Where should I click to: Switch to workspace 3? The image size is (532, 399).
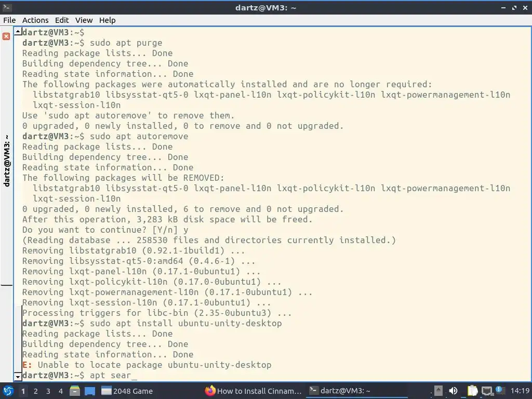48,391
